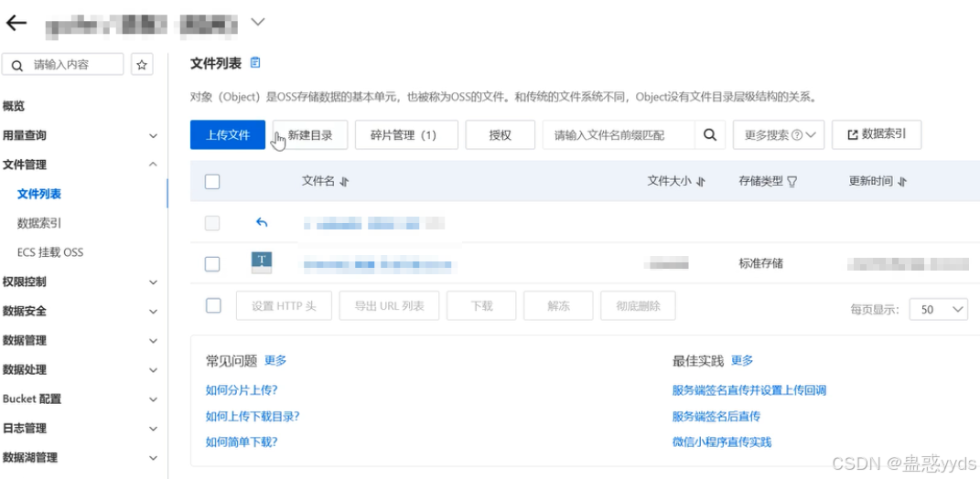Expand Bucket 配置 section
980x479 pixels.
[153, 399]
